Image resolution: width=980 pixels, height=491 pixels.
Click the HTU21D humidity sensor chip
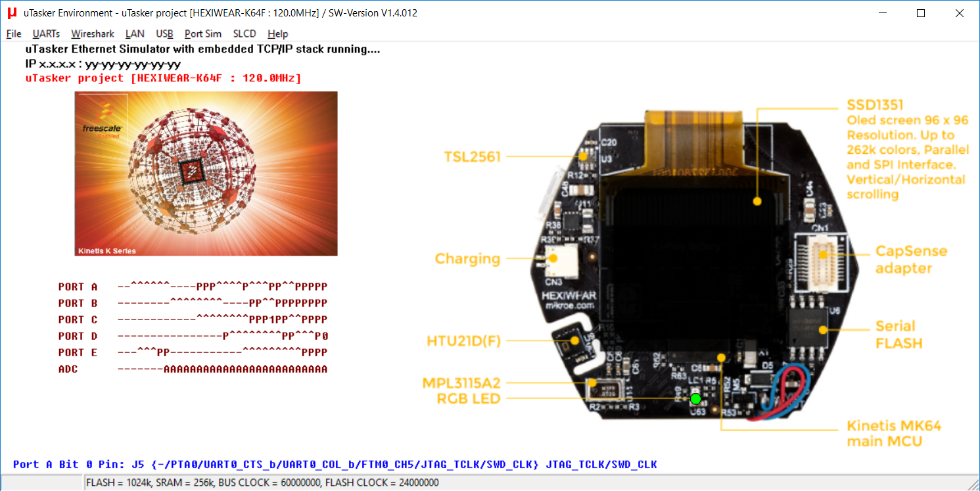(576, 341)
